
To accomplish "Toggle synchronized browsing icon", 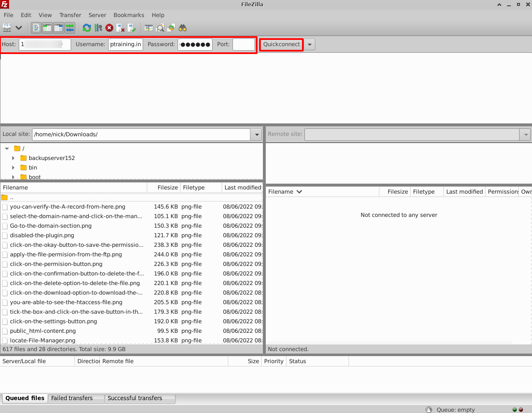I will point(171,28).
